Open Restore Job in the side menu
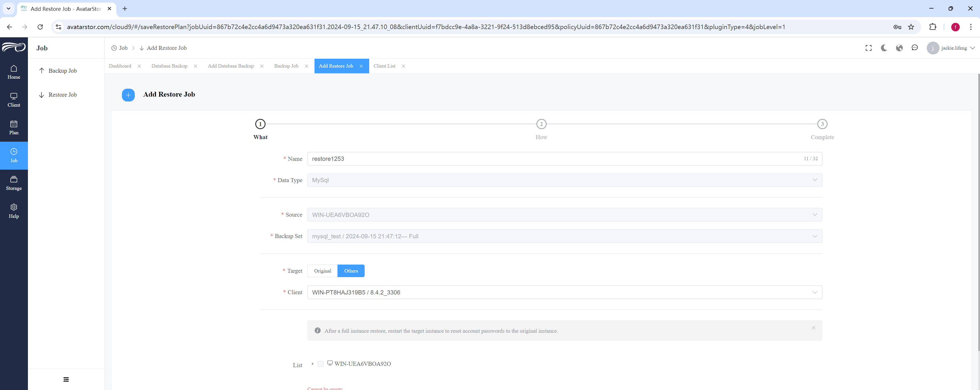Image resolution: width=980 pixels, height=390 pixels. pos(62,95)
